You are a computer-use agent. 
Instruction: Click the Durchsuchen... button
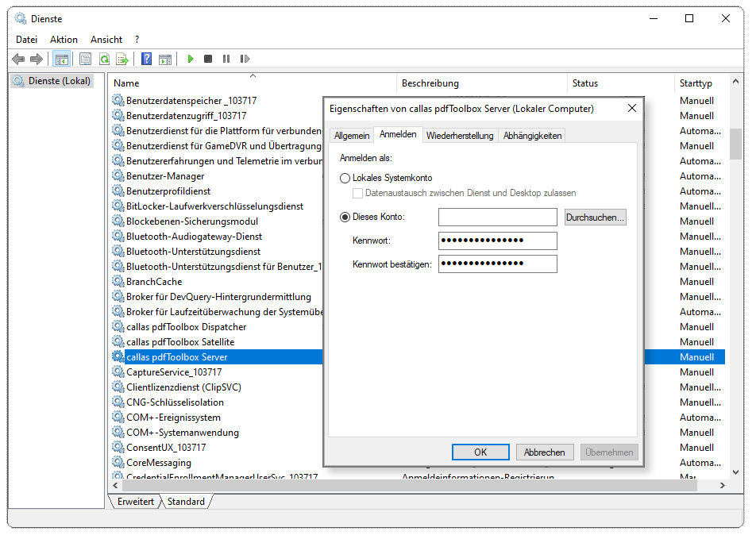(x=596, y=217)
